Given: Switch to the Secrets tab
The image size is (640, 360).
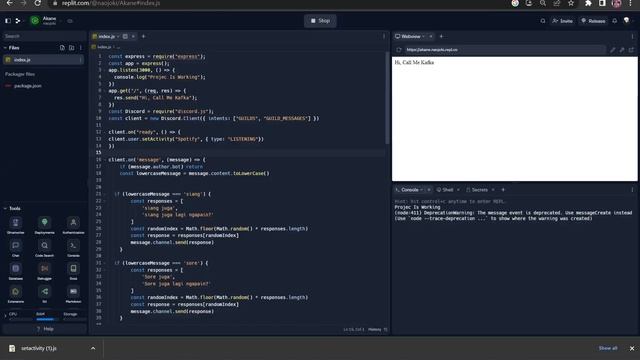Looking at the screenshot, I should tap(477, 190).
